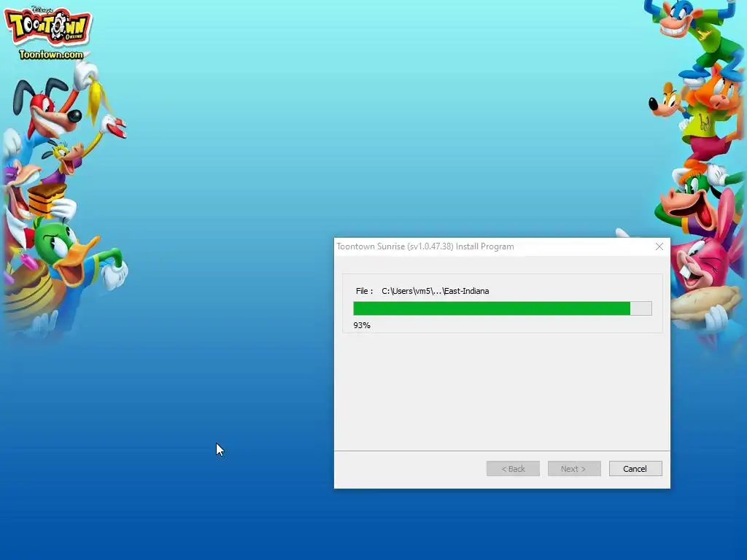The width and height of the screenshot is (747, 560).
Task: Close the Toontown Sunrise install window
Action: (x=659, y=246)
